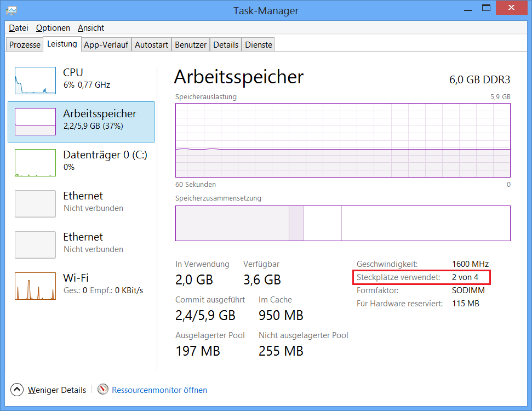Select the CPU performance graph thumbnail
The image size is (532, 411).
click(x=35, y=81)
